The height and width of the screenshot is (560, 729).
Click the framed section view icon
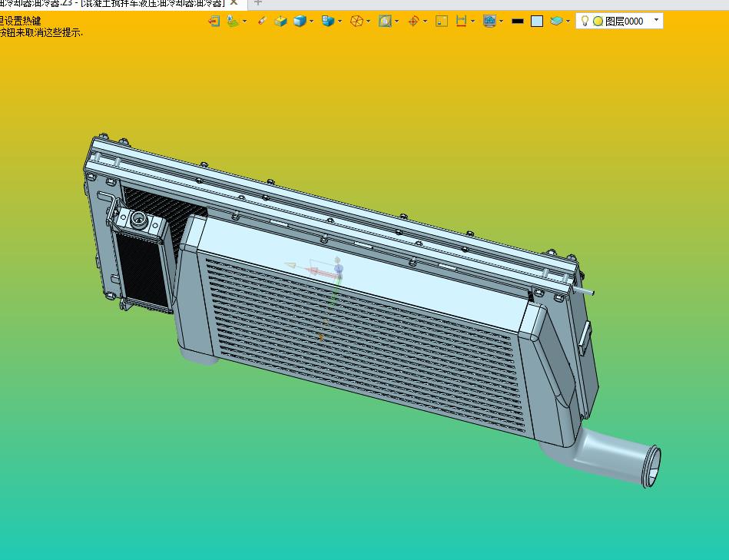coord(385,21)
